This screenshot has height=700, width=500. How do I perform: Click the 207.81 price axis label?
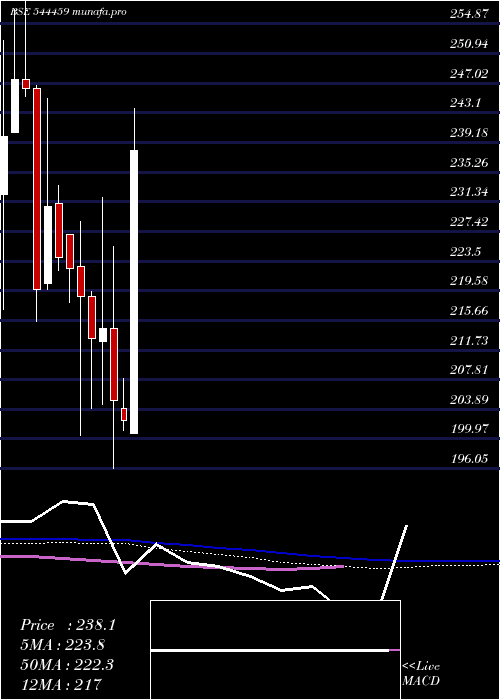pyautogui.click(x=469, y=370)
